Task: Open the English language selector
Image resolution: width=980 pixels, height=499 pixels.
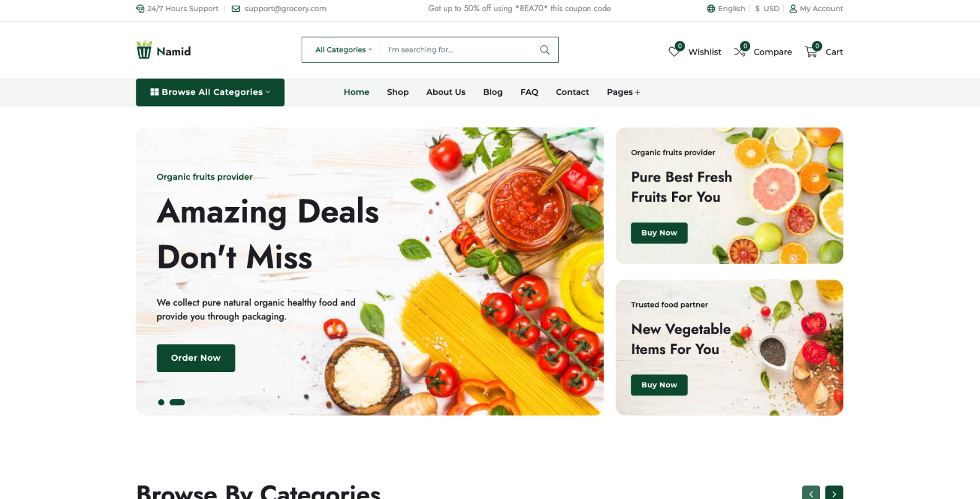Action: tap(726, 9)
